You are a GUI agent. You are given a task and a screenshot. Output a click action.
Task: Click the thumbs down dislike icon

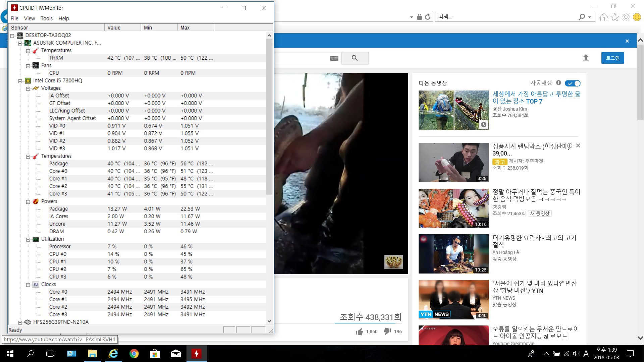(x=387, y=331)
